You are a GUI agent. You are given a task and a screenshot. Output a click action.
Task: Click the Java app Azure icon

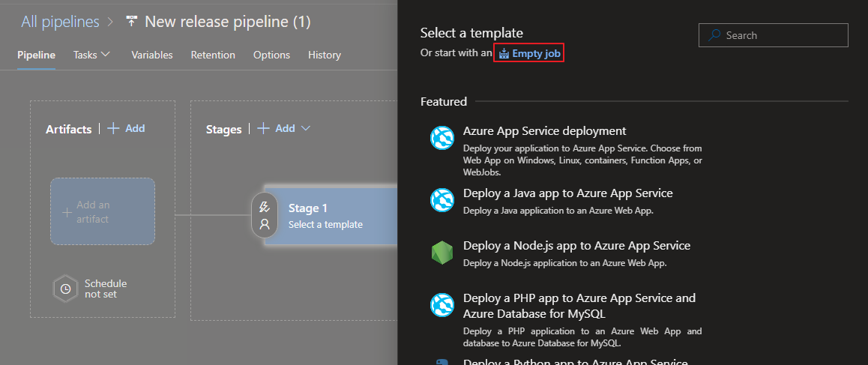tap(442, 200)
